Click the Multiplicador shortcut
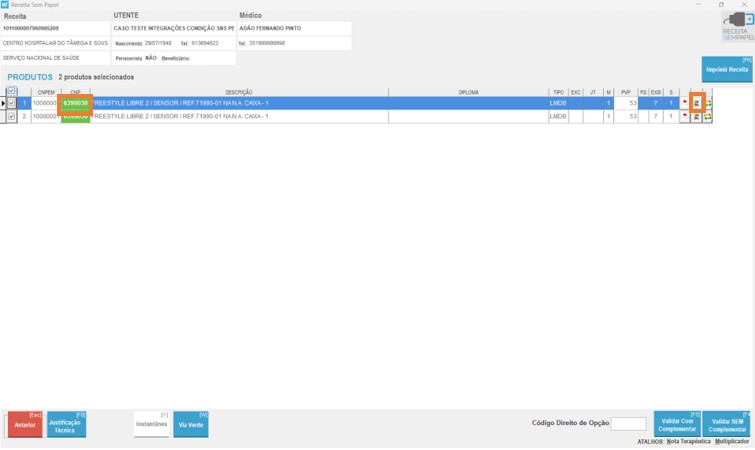The image size is (755, 450). (x=732, y=441)
